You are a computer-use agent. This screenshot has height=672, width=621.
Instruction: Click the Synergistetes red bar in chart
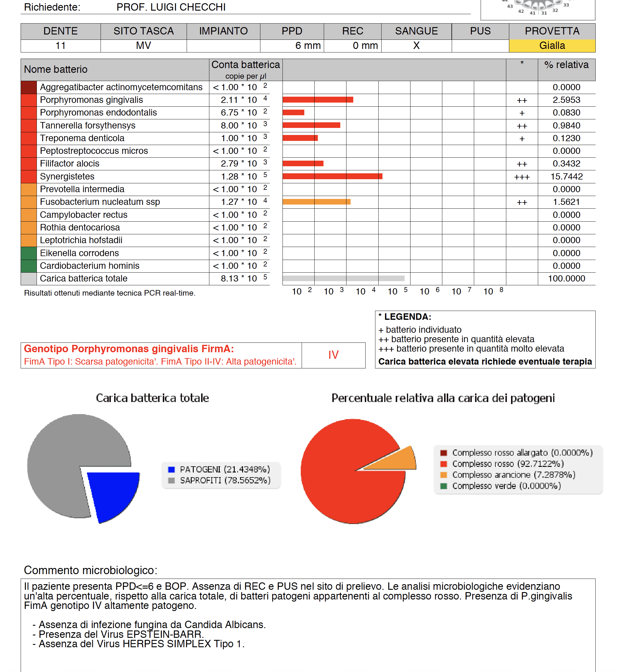(332, 176)
